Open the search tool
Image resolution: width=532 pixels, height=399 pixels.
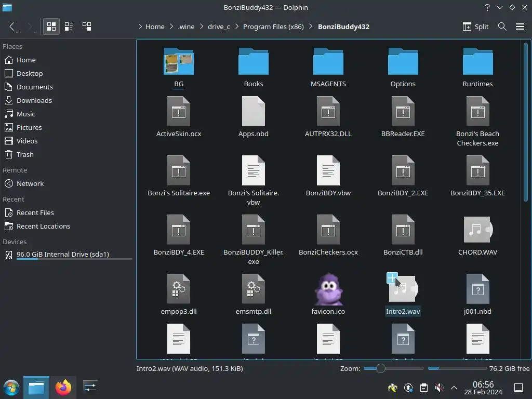pos(502,26)
